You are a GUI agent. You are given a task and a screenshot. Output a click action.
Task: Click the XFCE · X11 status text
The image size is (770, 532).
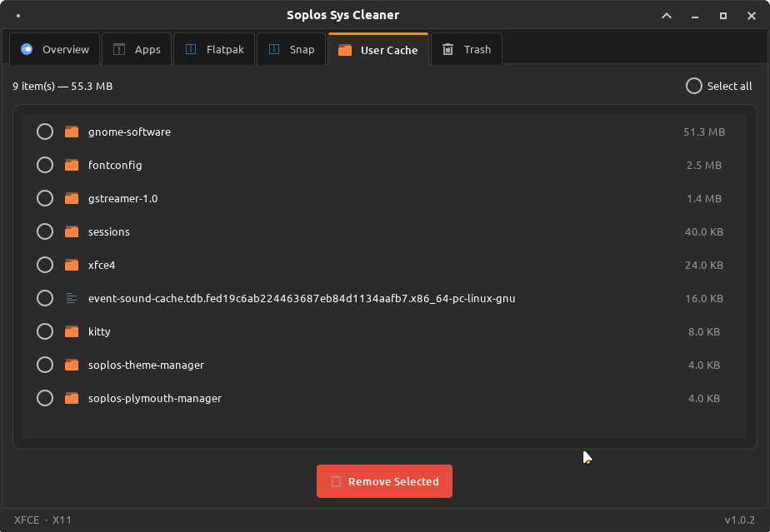(42, 520)
